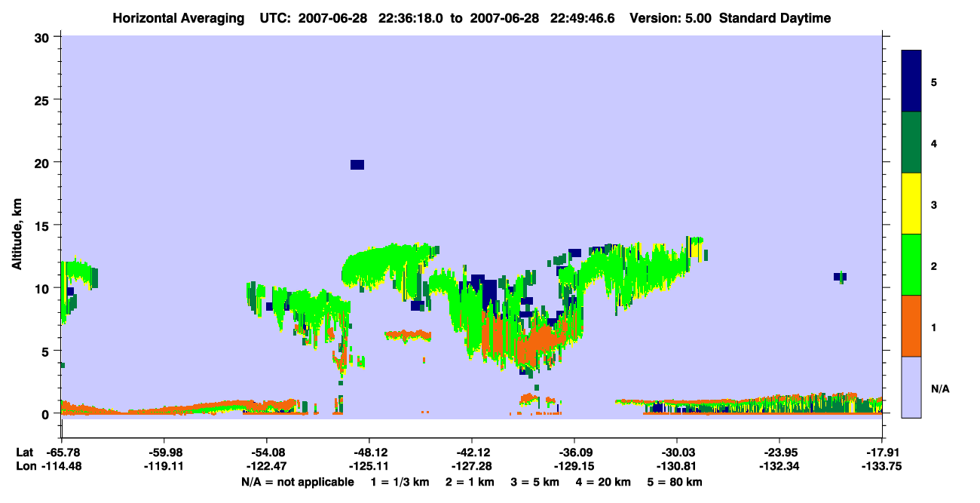Click the 'Horizontal Averaging' title text
Image resolution: width=980 pixels, height=503 pixels.
coord(177,18)
